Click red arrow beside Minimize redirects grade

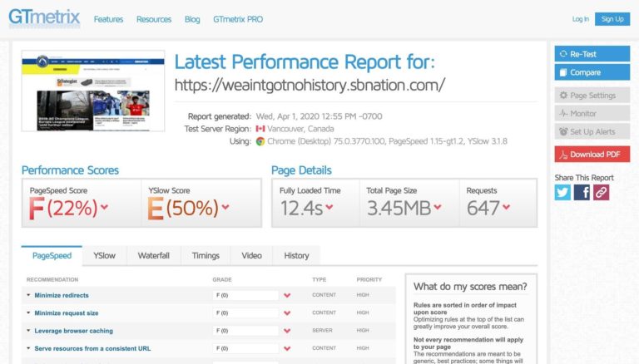(287, 295)
